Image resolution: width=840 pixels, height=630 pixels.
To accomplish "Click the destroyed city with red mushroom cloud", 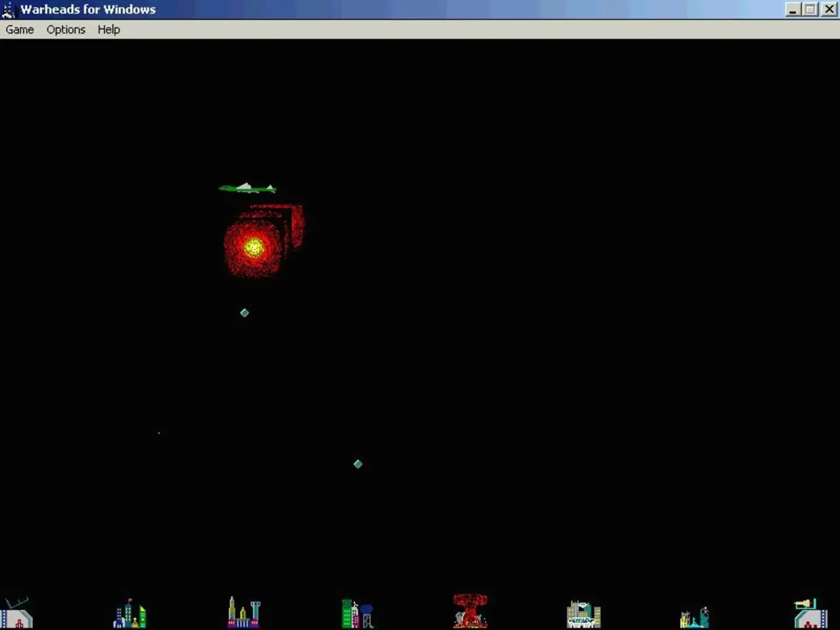I will coord(470,611).
